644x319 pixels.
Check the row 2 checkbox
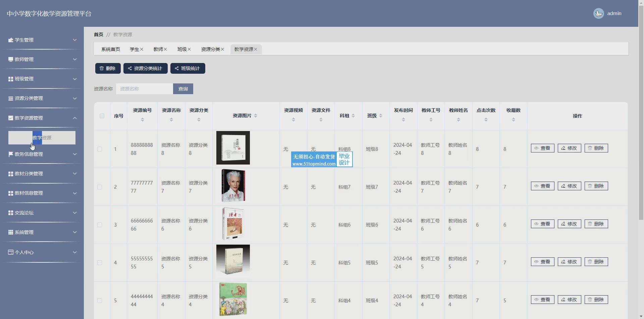pyautogui.click(x=100, y=187)
